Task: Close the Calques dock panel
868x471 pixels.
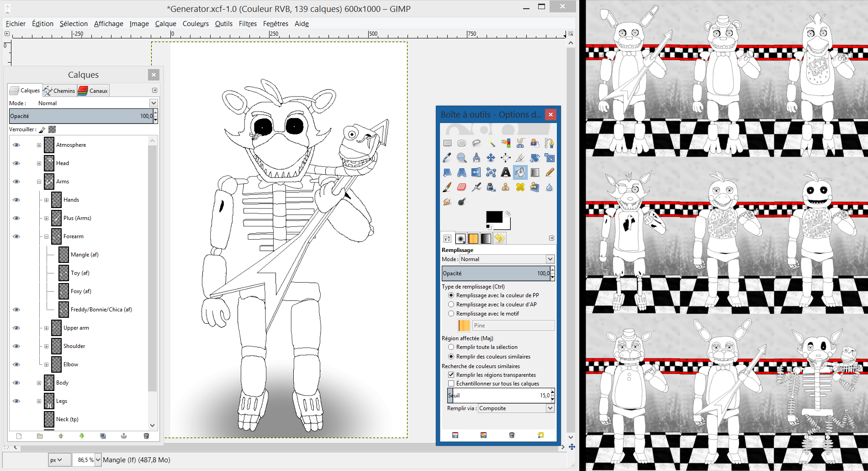Action: point(154,75)
